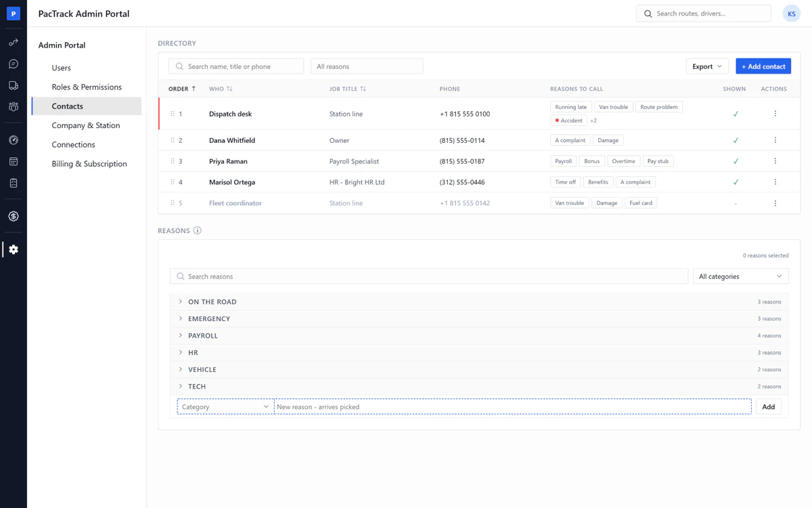Open actions menu for Dana Whitfield
This screenshot has height=508, width=812.
point(775,140)
